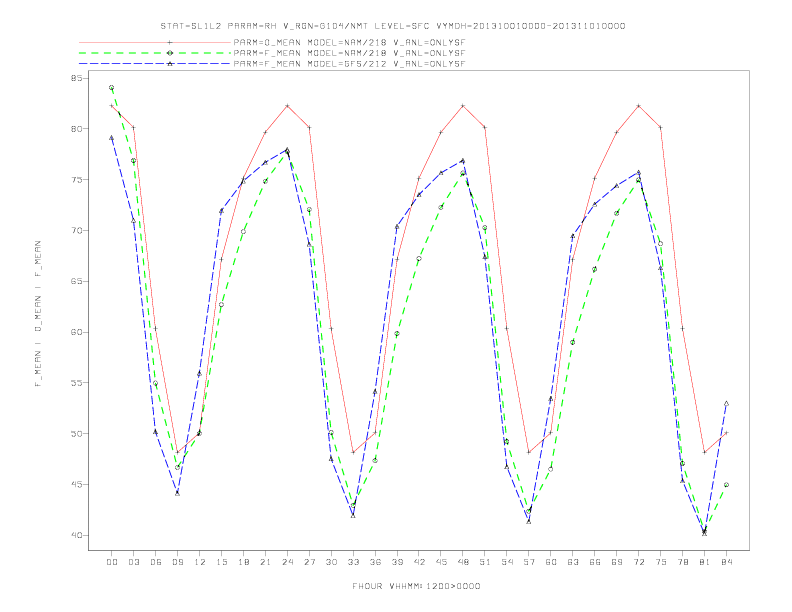Screen dimensions: 792x612
Task: Select legend text PARM=F_MEAN MODEL=NAM/218
Action: [310, 53]
